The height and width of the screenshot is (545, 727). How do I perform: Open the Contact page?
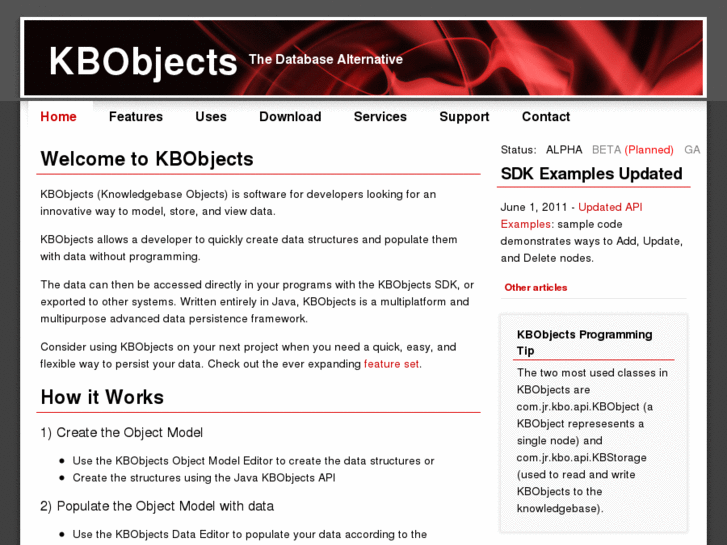(546, 116)
